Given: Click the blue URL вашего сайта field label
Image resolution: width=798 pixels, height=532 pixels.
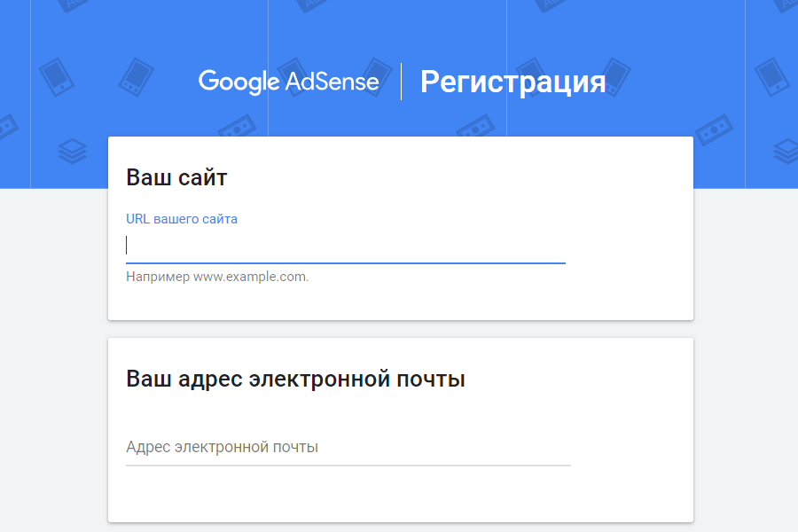Looking at the screenshot, I should [182, 218].
